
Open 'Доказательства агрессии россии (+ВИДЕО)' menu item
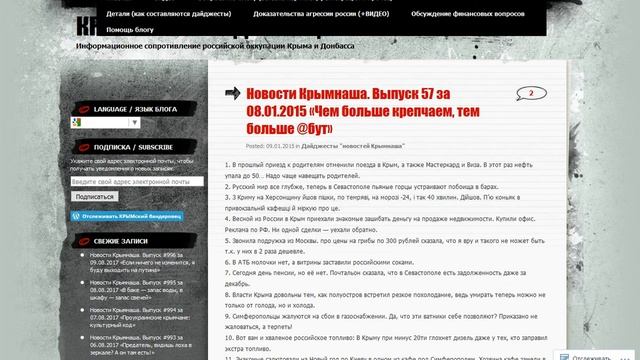pyautogui.click(x=321, y=14)
